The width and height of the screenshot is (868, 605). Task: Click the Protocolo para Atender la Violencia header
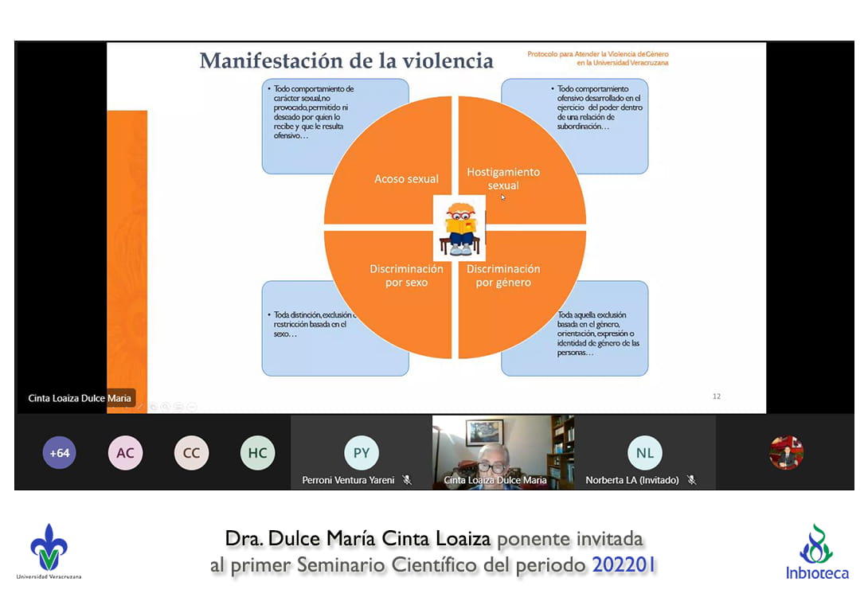point(597,58)
